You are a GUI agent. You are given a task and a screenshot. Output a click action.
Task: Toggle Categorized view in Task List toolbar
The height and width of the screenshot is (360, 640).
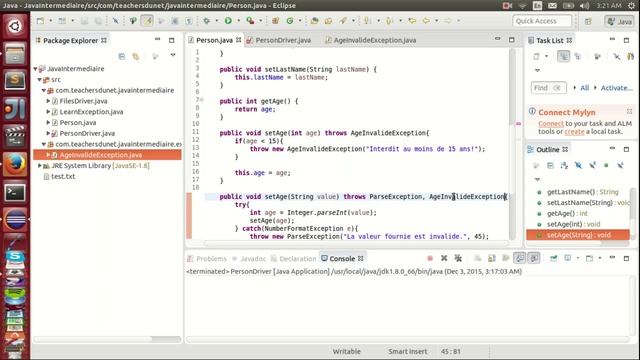[563, 56]
